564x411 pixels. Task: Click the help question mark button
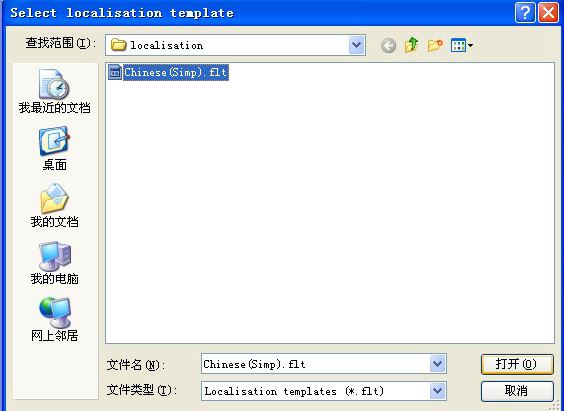[525, 13]
